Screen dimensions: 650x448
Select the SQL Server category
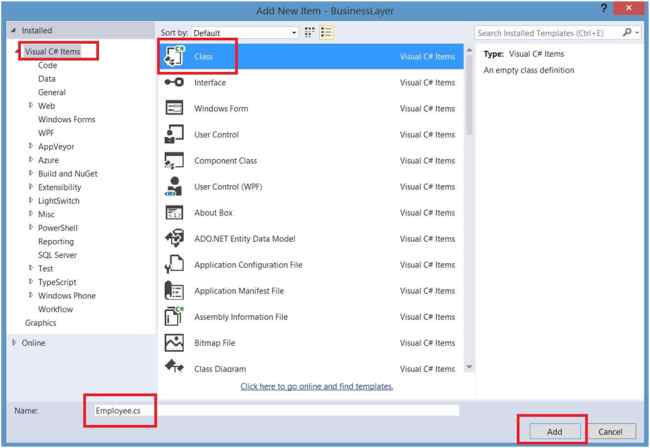click(x=58, y=255)
